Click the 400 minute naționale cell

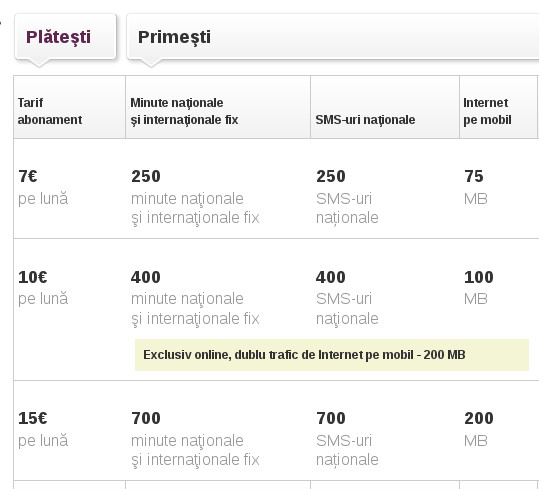click(x=195, y=298)
